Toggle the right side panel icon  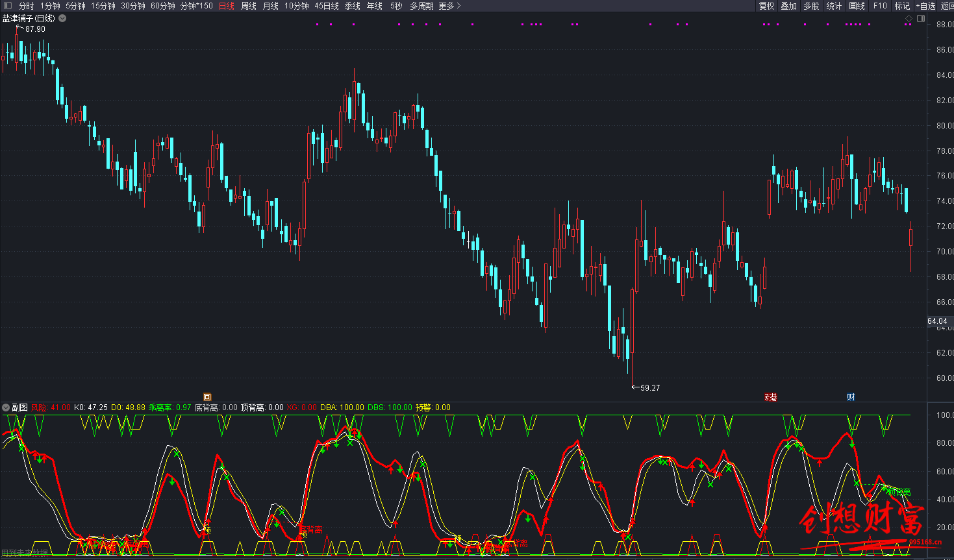pos(921,19)
